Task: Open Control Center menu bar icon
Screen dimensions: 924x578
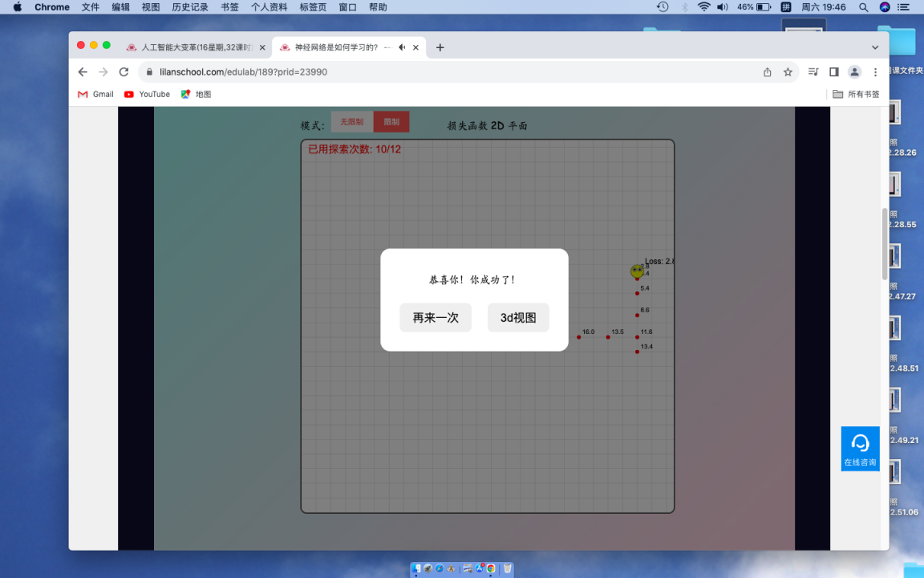Action: point(903,7)
